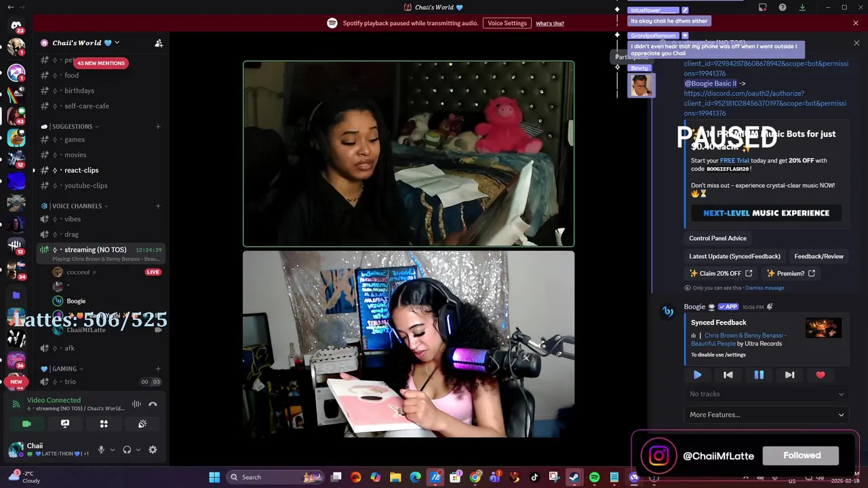
Task: Start screen sharing from the voice panel
Action: pyautogui.click(x=65, y=424)
